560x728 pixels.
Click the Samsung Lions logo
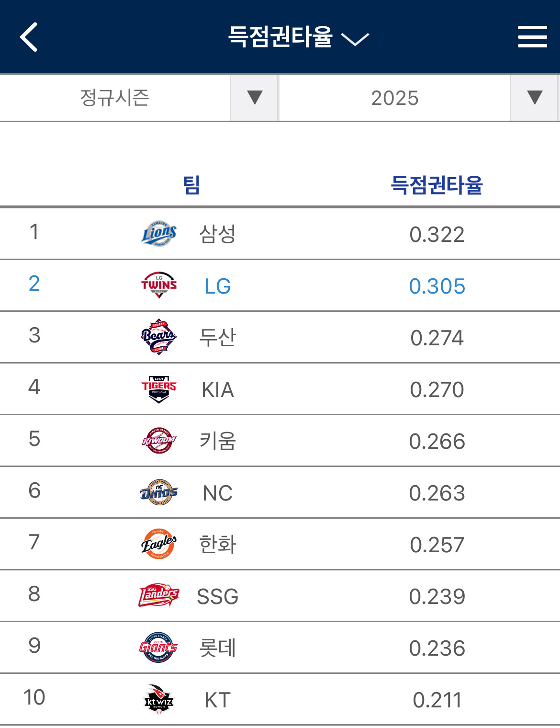(x=159, y=234)
